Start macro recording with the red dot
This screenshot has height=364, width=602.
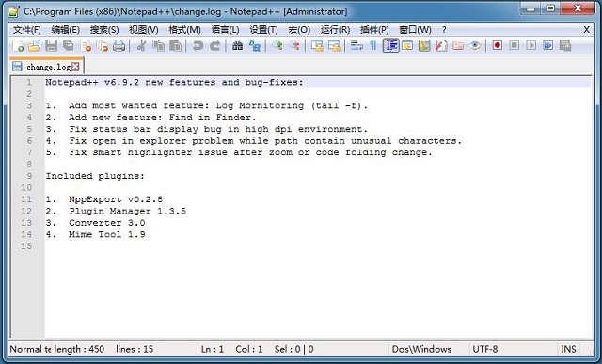click(498, 46)
